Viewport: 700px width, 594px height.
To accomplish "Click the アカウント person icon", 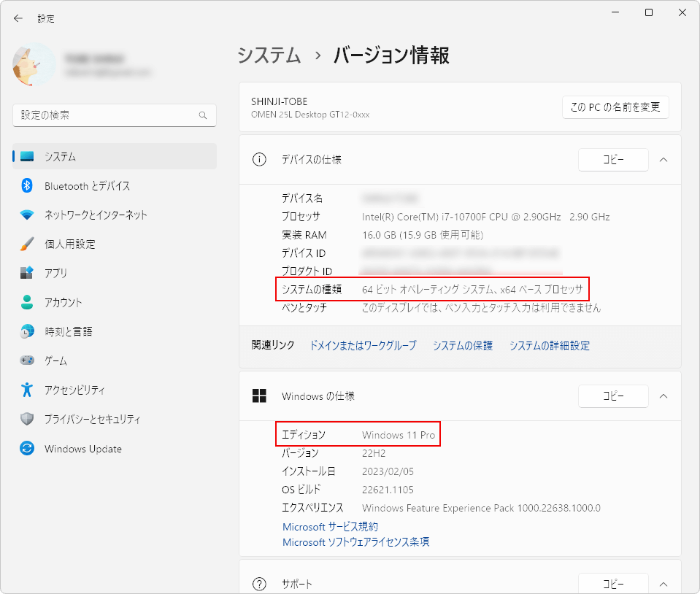I will 27,302.
